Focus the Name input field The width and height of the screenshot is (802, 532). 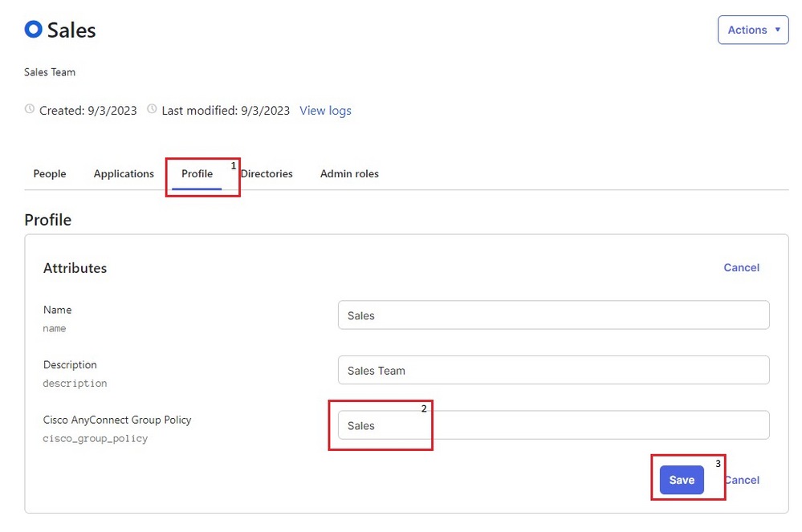click(x=553, y=315)
